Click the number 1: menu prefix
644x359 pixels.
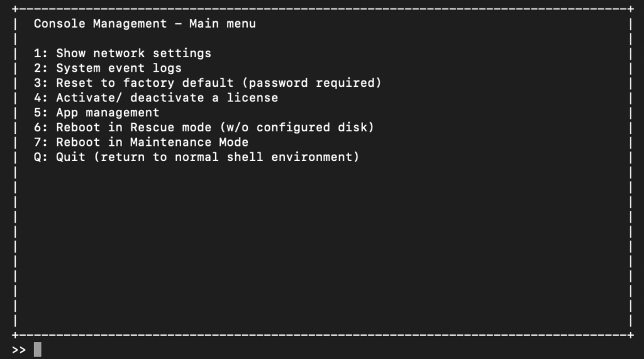(41, 53)
